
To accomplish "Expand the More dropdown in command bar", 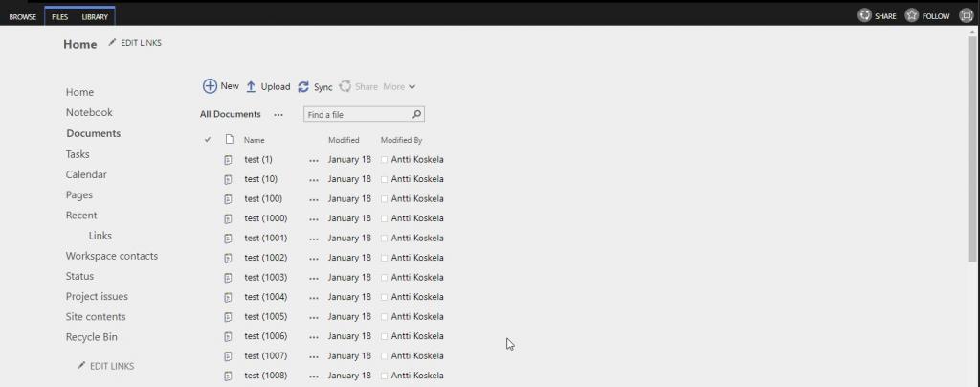I will (x=399, y=87).
